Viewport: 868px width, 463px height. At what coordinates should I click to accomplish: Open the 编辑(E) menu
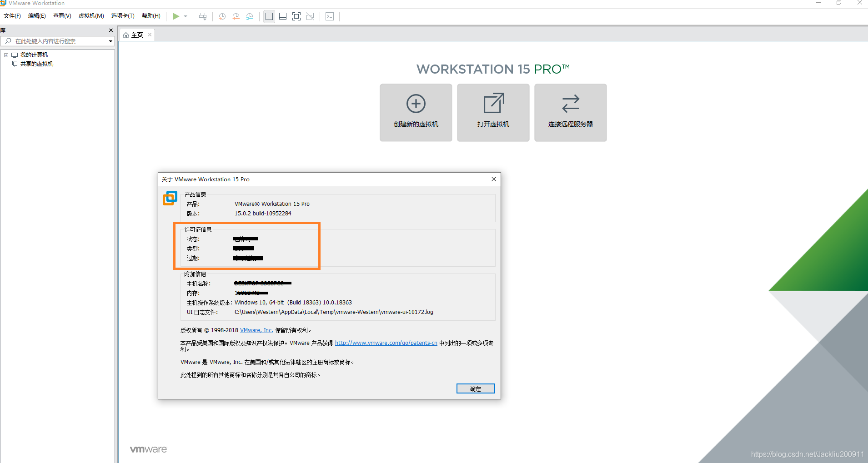pyautogui.click(x=37, y=16)
